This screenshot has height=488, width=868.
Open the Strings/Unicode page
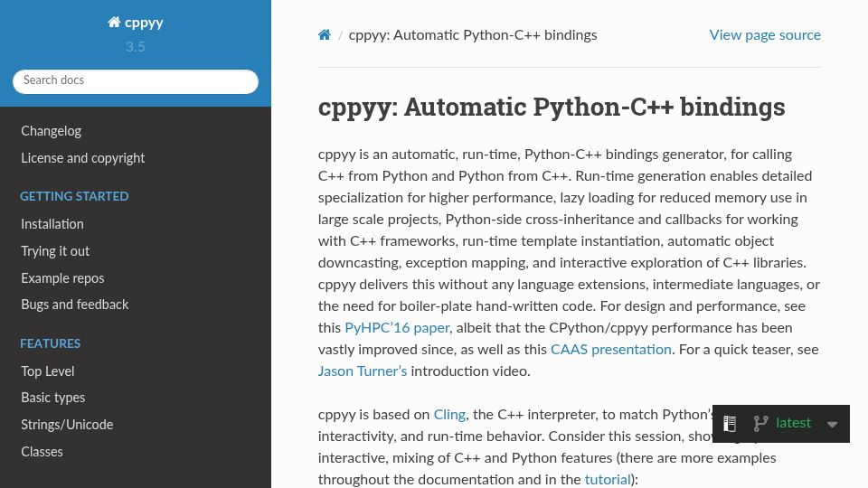pos(67,425)
